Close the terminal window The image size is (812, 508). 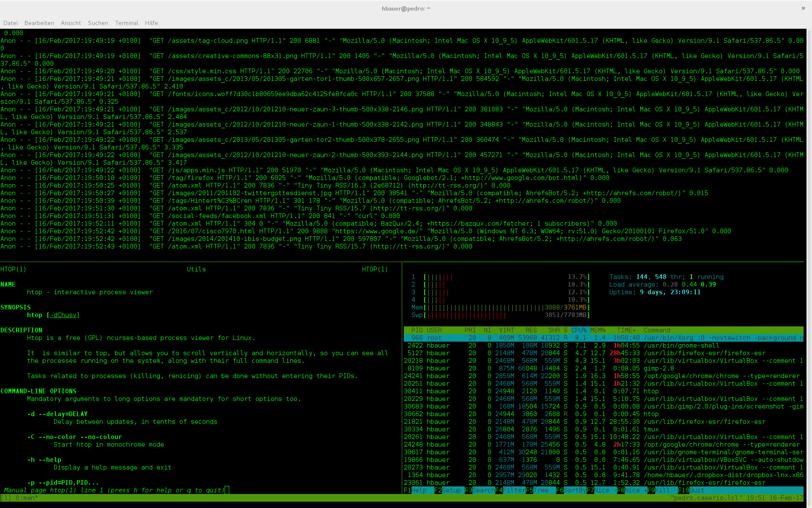coord(803,8)
